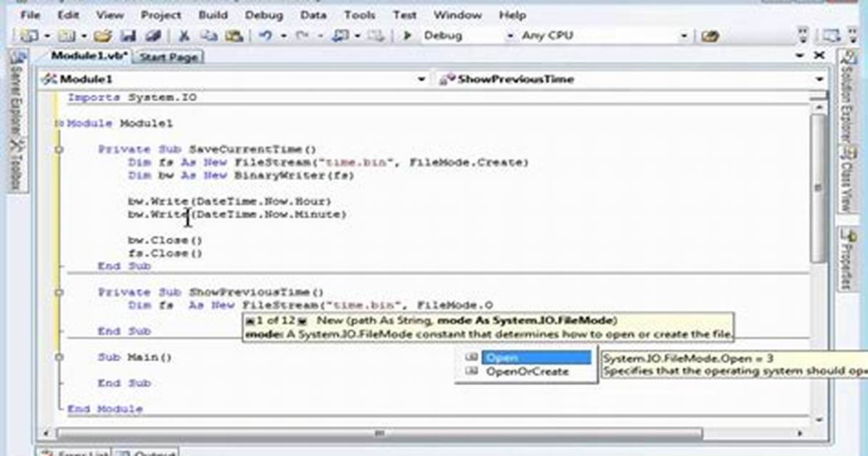The image size is (868, 456).
Task: Click the bw.Close() code line
Action: [165, 240]
